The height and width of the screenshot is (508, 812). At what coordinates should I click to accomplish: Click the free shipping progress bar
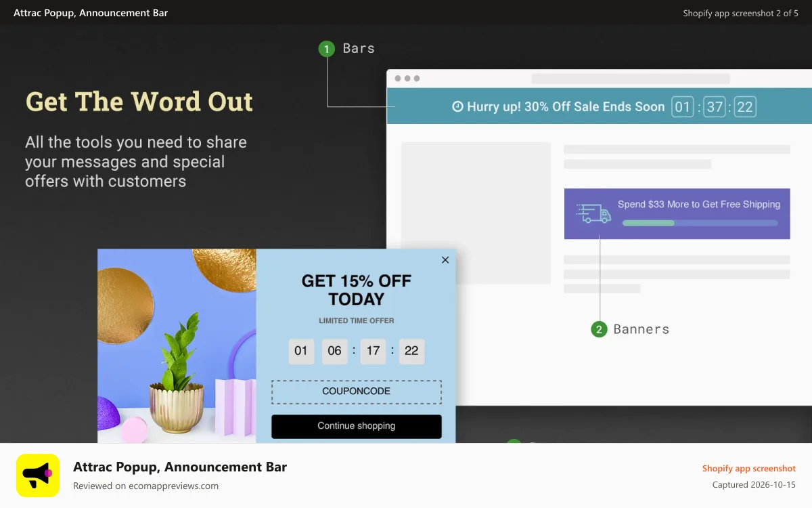click(x=700, y=223)
